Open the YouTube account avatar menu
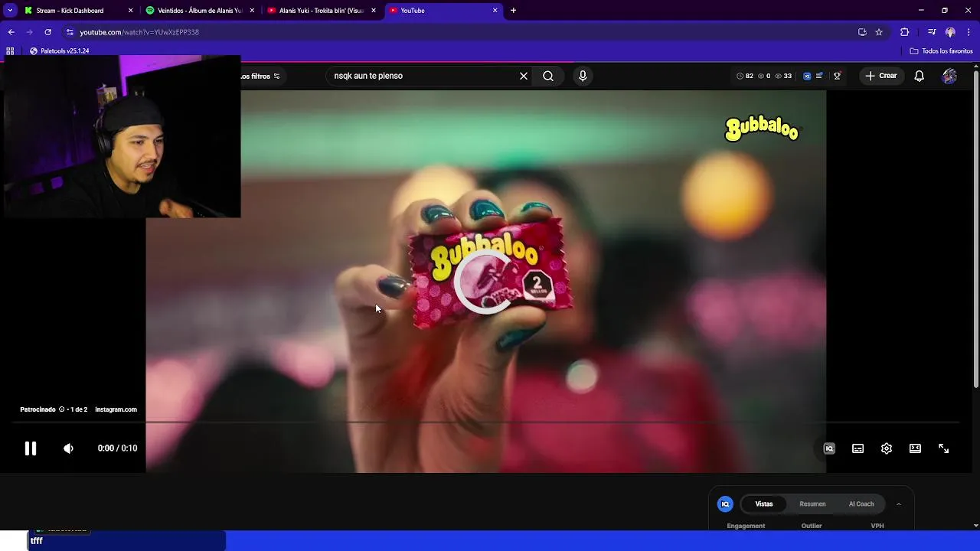 (x=949, y=76)
